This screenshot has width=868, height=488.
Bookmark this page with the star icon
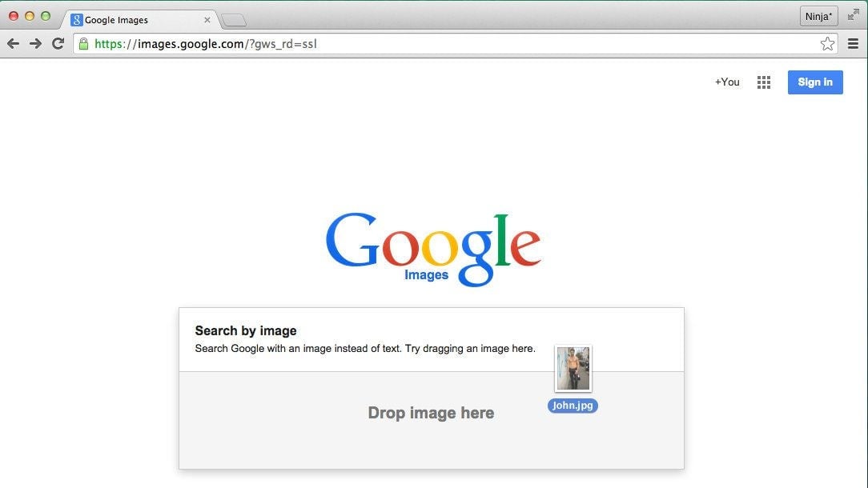(827, 44)
